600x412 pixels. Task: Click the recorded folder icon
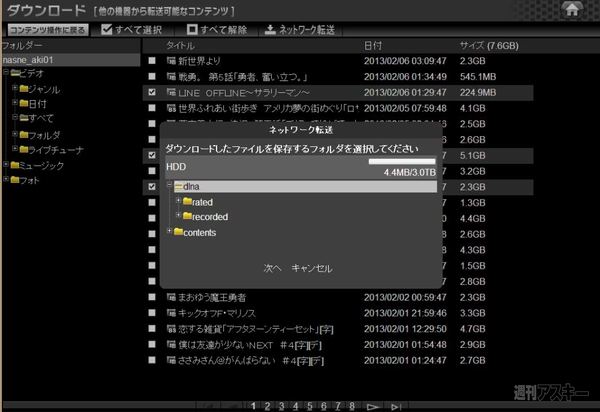click(x=187, y=216)
